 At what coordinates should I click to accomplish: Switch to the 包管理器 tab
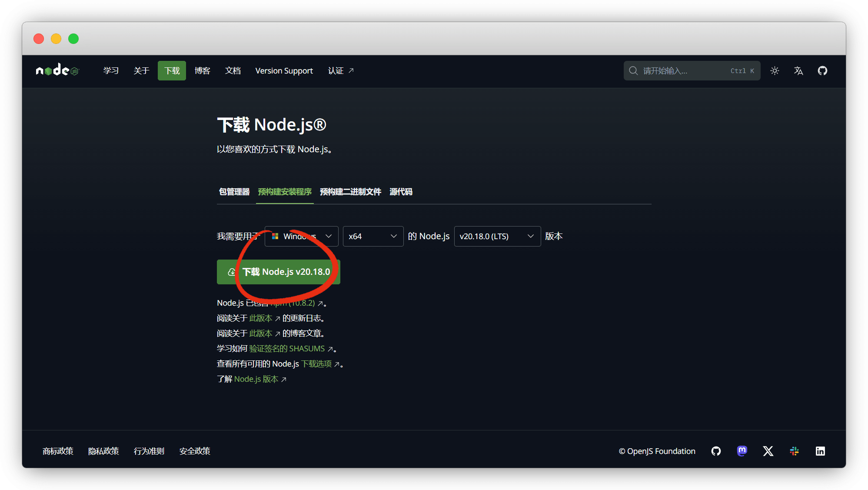tap(234, 192)
